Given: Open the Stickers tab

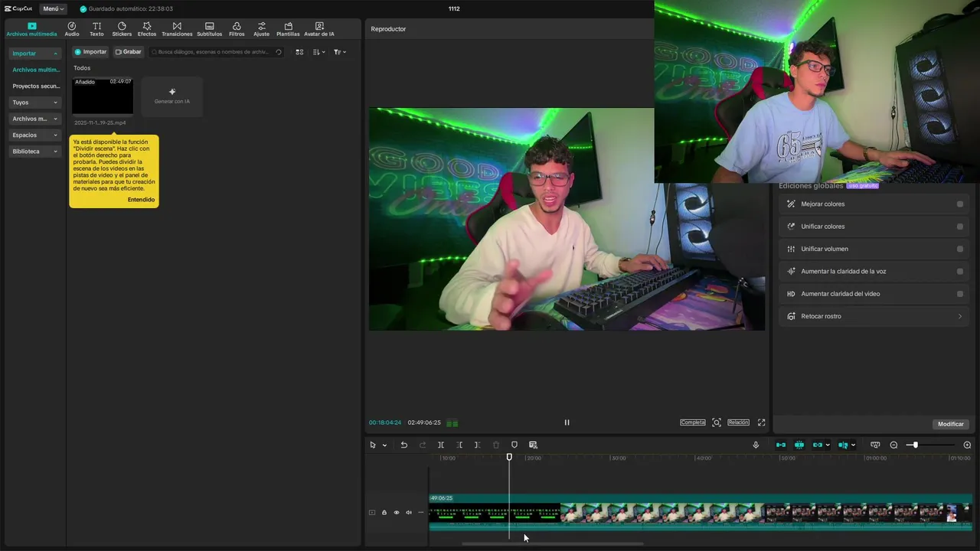Looking at the screenshot, I should click(x=122, y=29).
